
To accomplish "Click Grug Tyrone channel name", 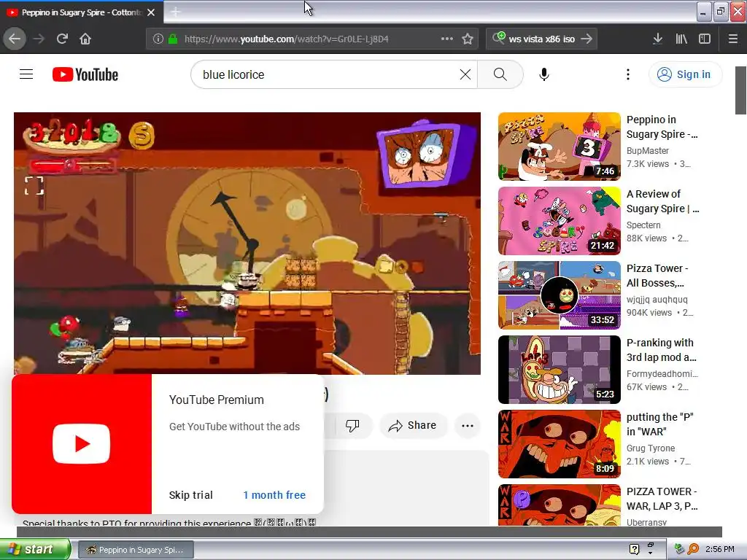I will (650, 448).
